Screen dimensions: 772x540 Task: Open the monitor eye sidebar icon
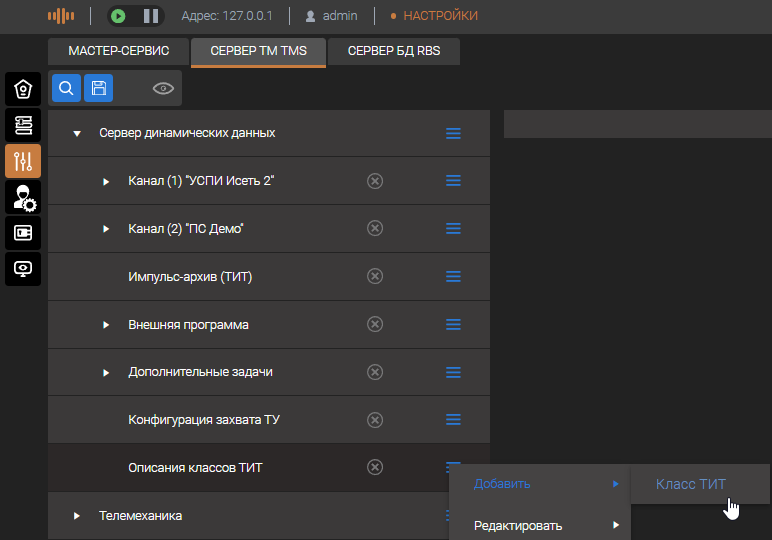tap(23, 269)
